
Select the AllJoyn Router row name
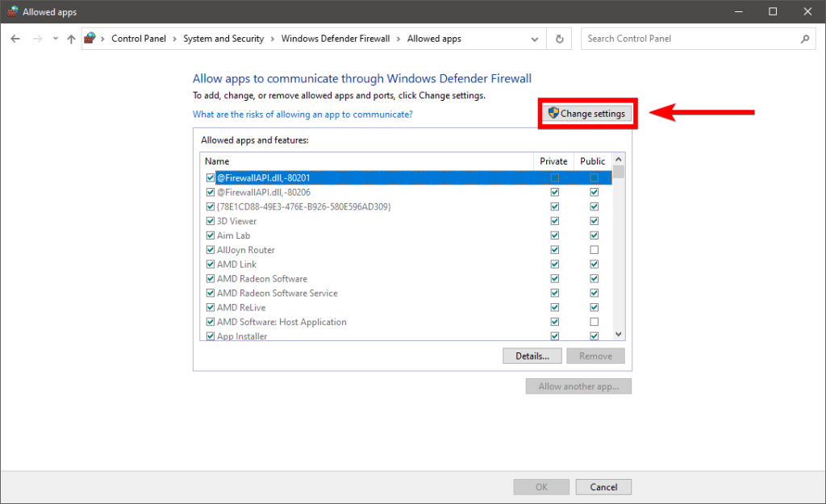click(x=245, y=250)
